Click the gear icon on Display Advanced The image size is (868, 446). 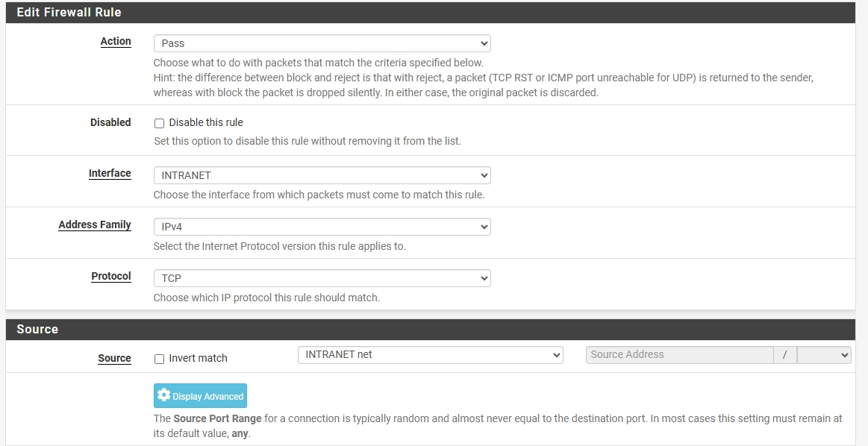coord(163,396)
